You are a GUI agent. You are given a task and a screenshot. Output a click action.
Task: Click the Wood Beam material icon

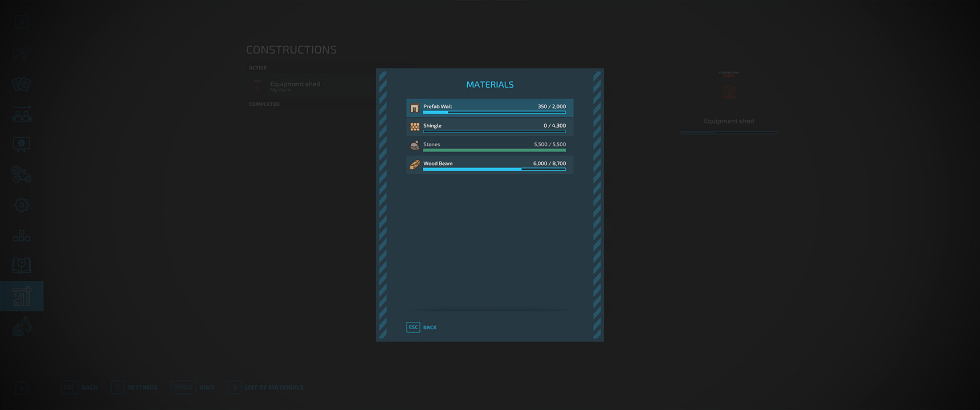click(x=415, y=165)
